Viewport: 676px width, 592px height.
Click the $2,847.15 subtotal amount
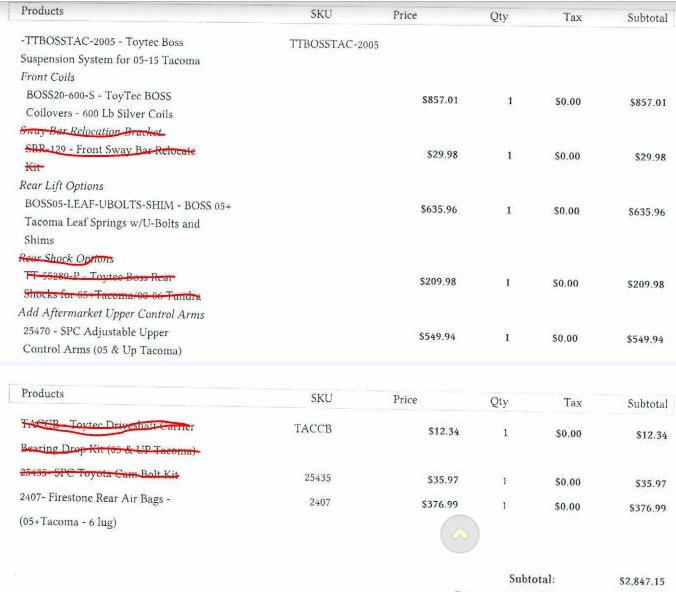click(x=642, y=581)
